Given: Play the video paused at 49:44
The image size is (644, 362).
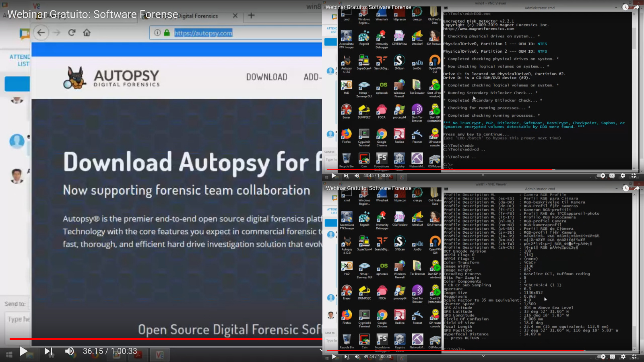Looking at the screenshot, I should pos(334,357).
